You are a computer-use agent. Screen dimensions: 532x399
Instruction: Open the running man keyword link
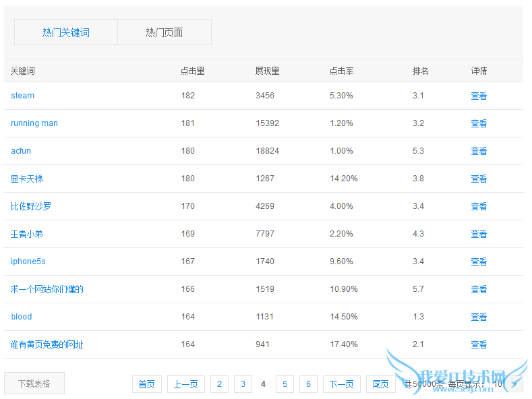34,123
